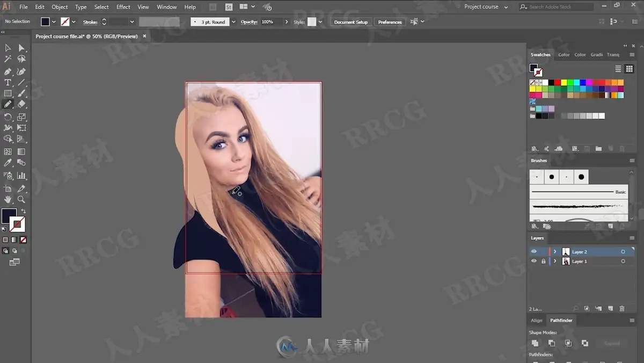Pick the red swatch in Swatches
Viewport: 644px width, 363px height.
(558, 83)
